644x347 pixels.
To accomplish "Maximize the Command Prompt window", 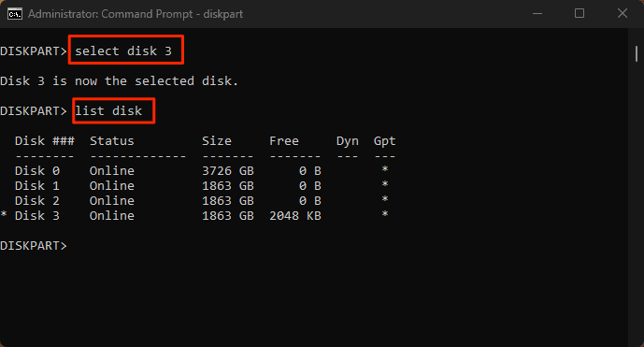I will 580,14.
